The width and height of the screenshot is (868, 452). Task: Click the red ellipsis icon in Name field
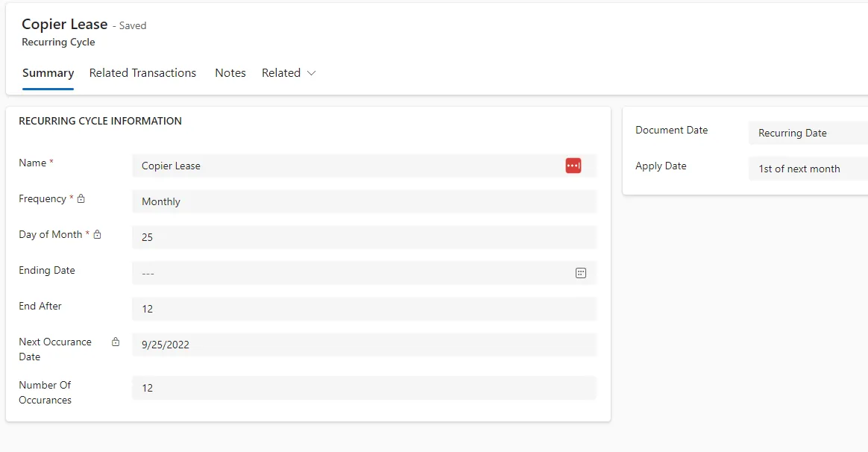[x=573, y=166]
